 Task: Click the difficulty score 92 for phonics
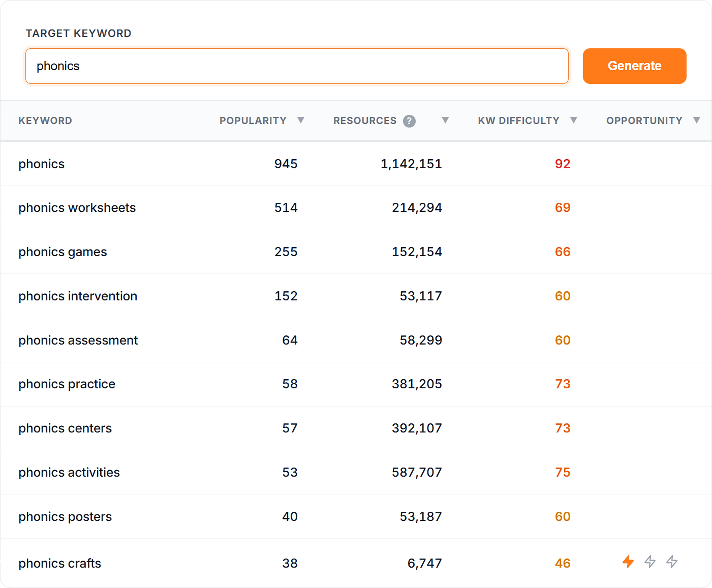click(563, 164)
